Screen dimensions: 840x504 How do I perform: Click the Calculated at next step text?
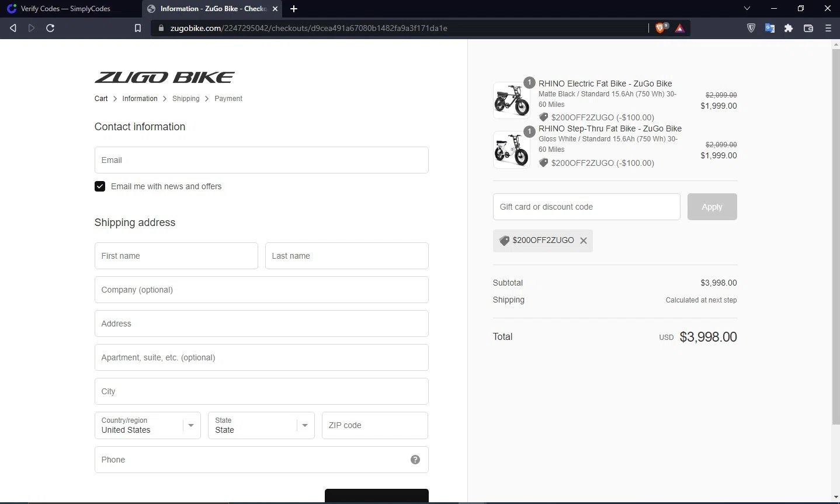click(701, 300)
